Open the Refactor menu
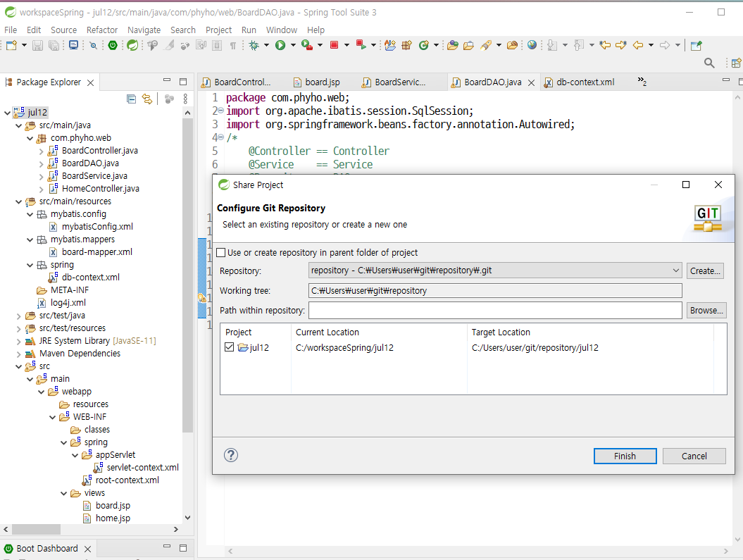The height and width of the screenshot is (560, 743). (102, 30)
